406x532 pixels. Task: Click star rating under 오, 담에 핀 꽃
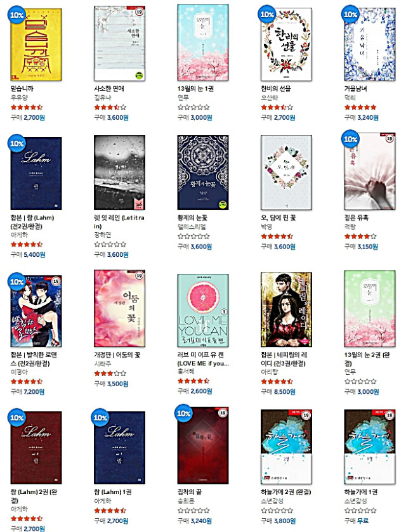277,237
